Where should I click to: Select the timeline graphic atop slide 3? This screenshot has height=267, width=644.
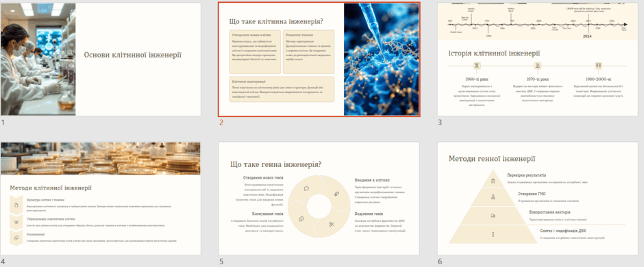point(538,21)
